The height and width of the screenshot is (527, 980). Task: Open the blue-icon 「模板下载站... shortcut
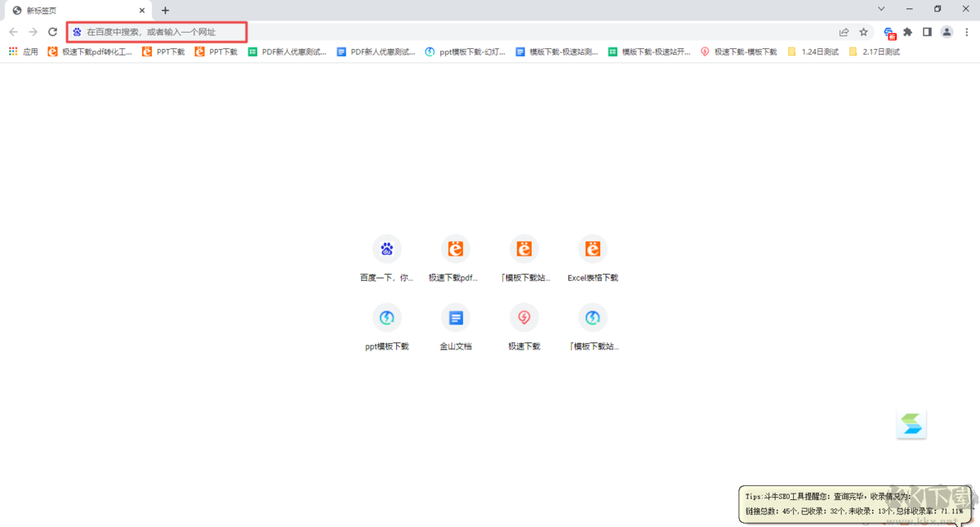[x=593, y=328]
